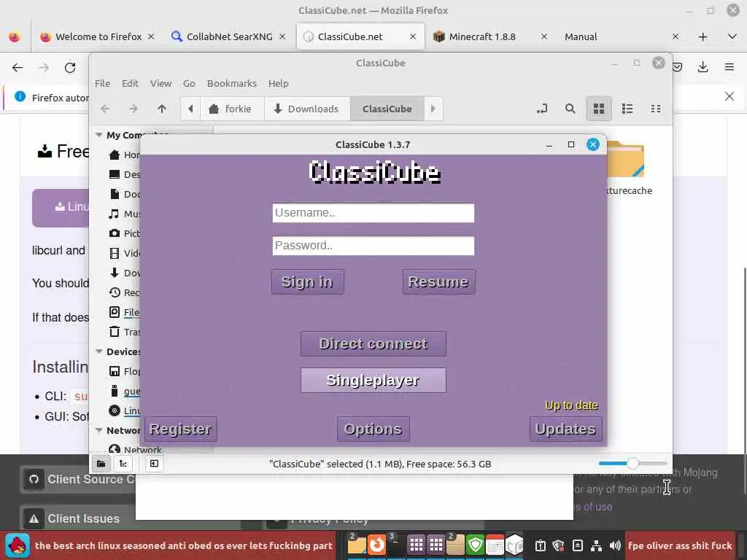The height and width of the screenshot is (560, 747).
Task: Switch to icon view in file manager
Action: click(599, 109)
